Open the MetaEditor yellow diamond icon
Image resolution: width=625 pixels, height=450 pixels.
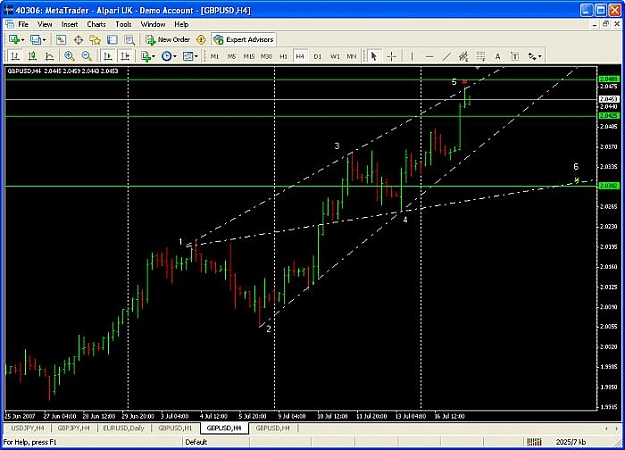(201, 39)
